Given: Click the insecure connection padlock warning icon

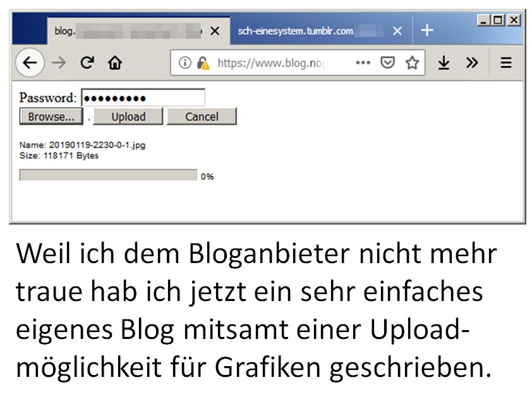Looking at the screenshot, I should (203, 63).
